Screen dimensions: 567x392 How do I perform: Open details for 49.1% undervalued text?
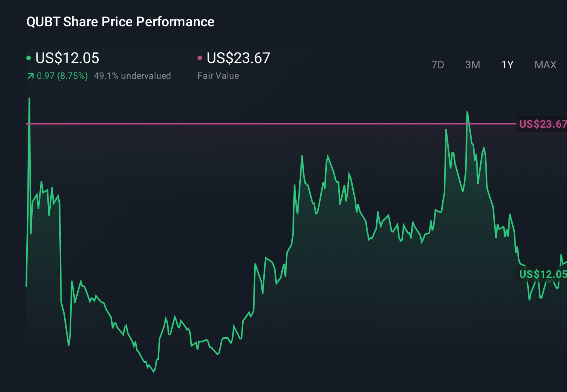point(133,75)
